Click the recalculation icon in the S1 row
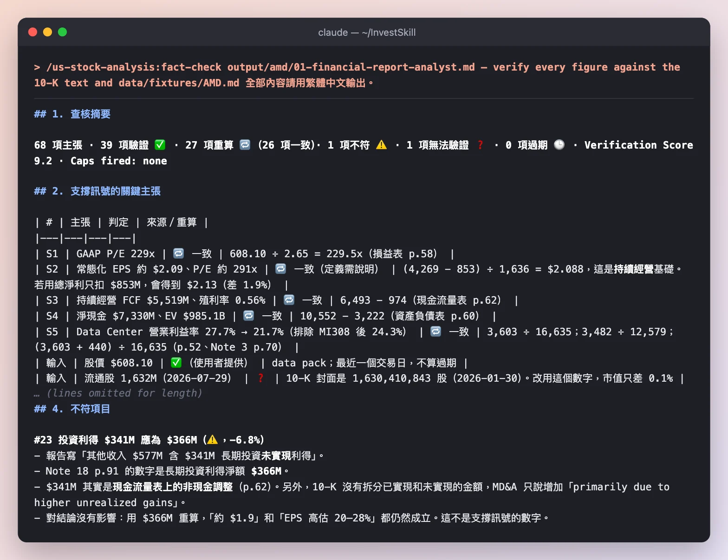The image size is (728, 560). click(178, 254)
